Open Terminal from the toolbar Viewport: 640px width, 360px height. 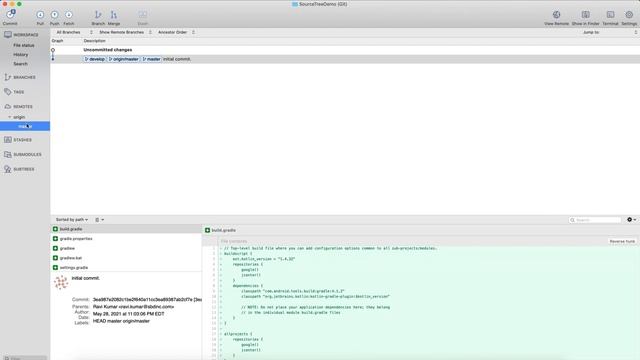610,17
